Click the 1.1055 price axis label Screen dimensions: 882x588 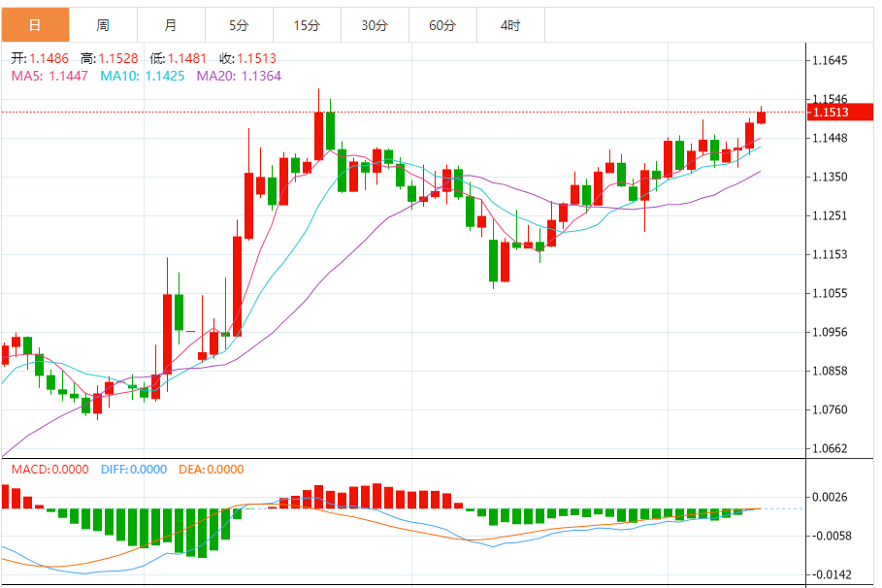pyautogui.click(x=830, y=293)
